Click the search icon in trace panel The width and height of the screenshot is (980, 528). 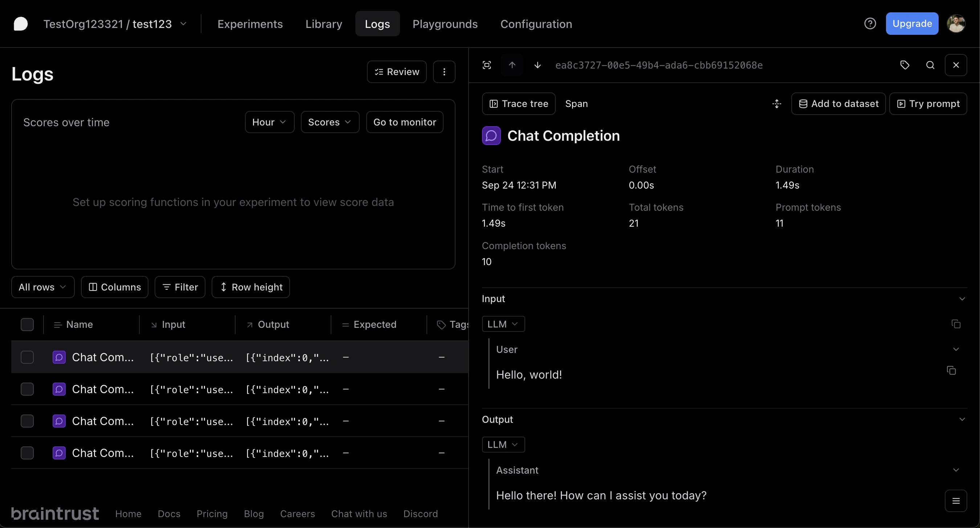pyautogui.click(x=930, y=65)
